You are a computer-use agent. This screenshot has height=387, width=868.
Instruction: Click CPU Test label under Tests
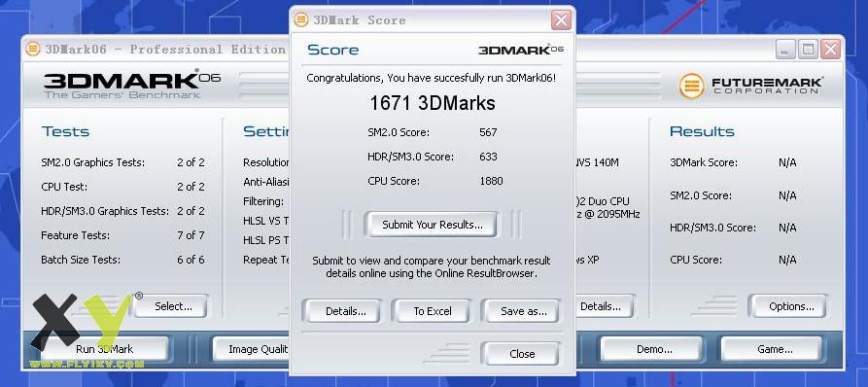pos(64,187)
